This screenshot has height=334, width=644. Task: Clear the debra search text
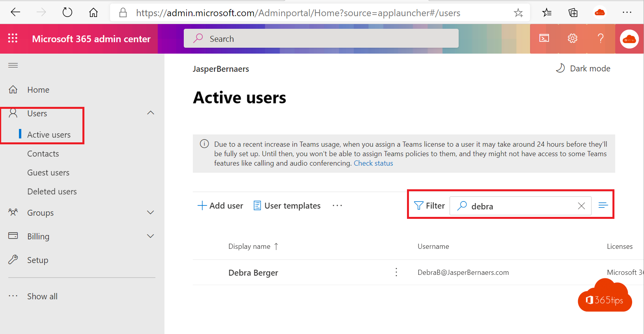[x=581, y=206]
